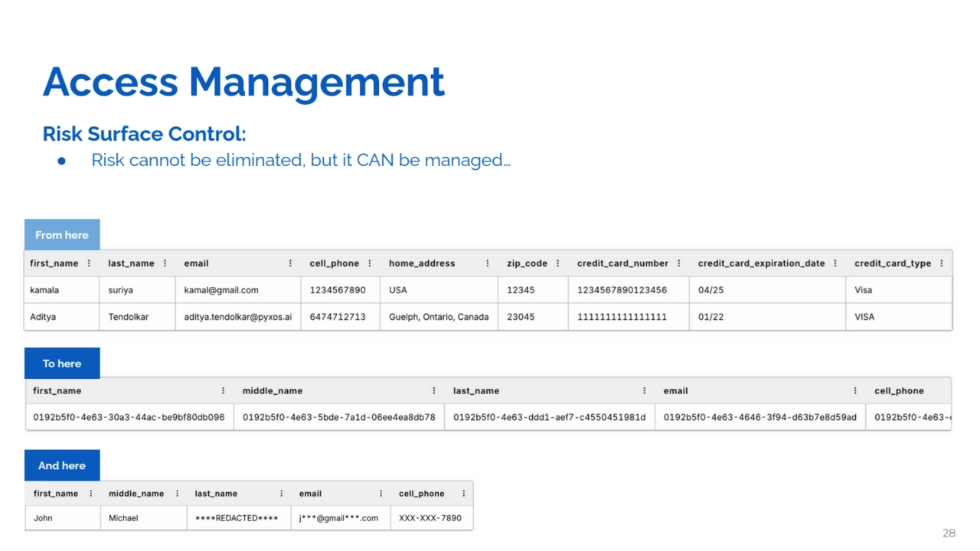The height and width of the screenshot is (551, 980).
Task: Click the 'John' first name cell
Action: pyautogui.click(x=63, y=518)
